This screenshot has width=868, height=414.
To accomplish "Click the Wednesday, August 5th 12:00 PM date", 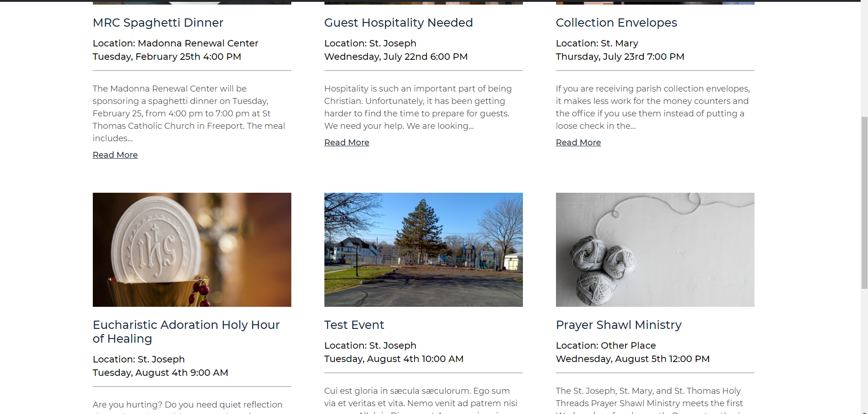I will [632, 359].
